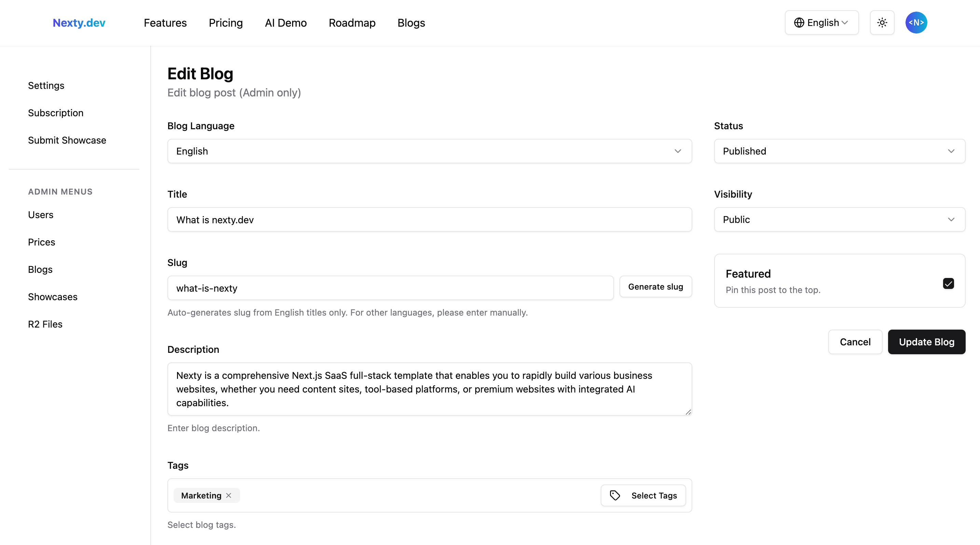Click the Generate slug button
This screenshot has height=545, width=980.
(x=655, y=287)
